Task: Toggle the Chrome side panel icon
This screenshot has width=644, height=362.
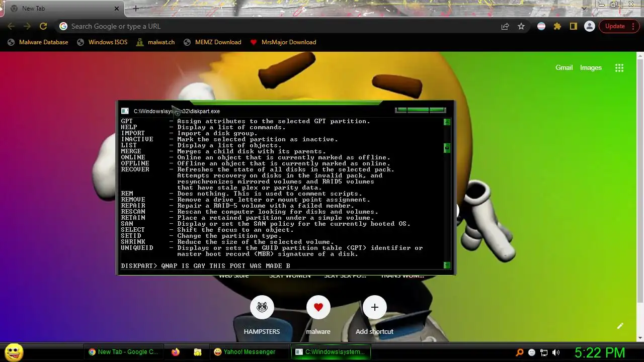Action: click(x=573, y=26)
